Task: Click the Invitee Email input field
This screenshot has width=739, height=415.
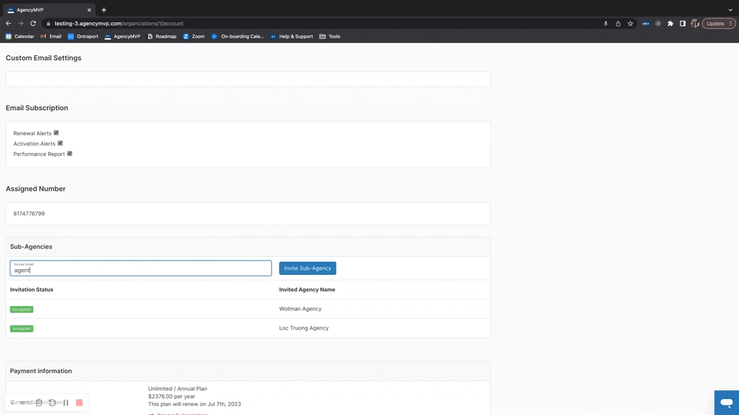Action: pos(140,268)
